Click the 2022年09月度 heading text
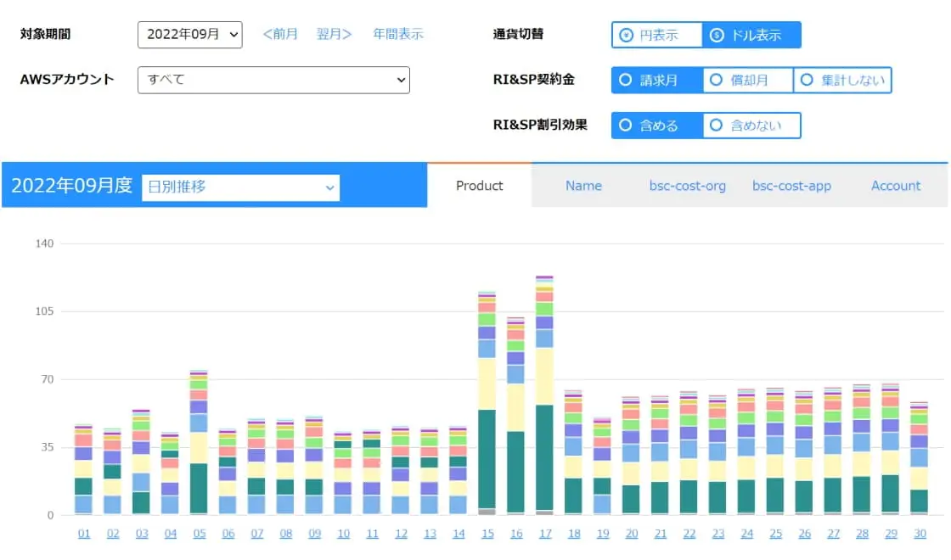 (71, 186)
